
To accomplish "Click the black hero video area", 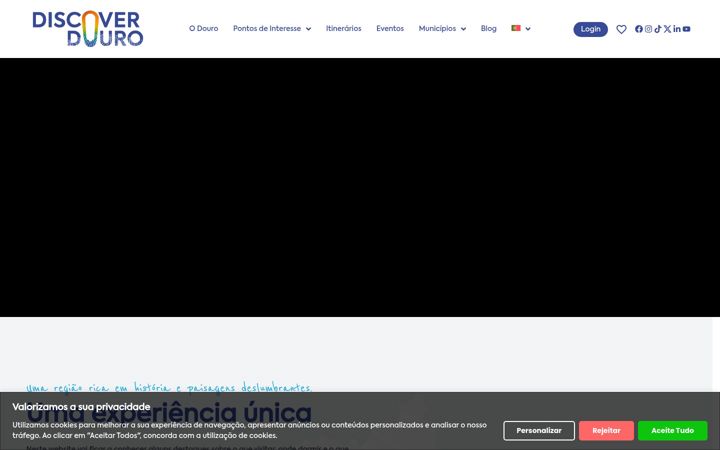I will [x=360, y=187].
